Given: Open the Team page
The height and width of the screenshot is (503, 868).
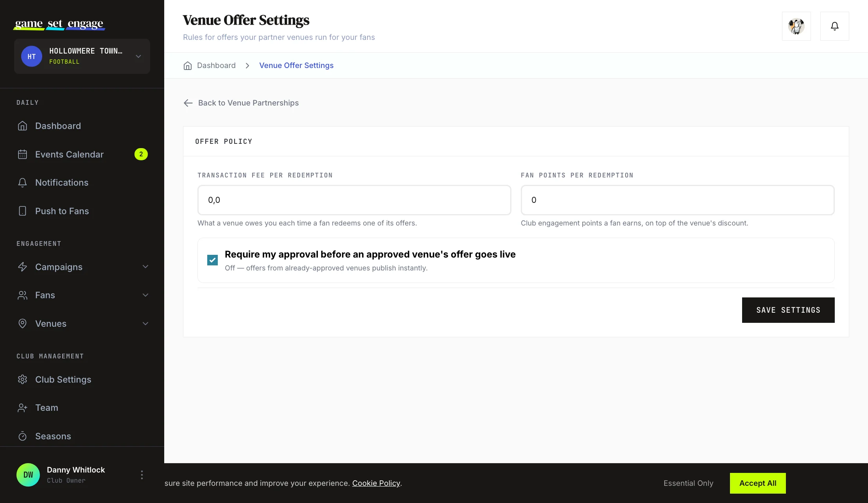Looking at the screenshot, I should tap(82, 408).
